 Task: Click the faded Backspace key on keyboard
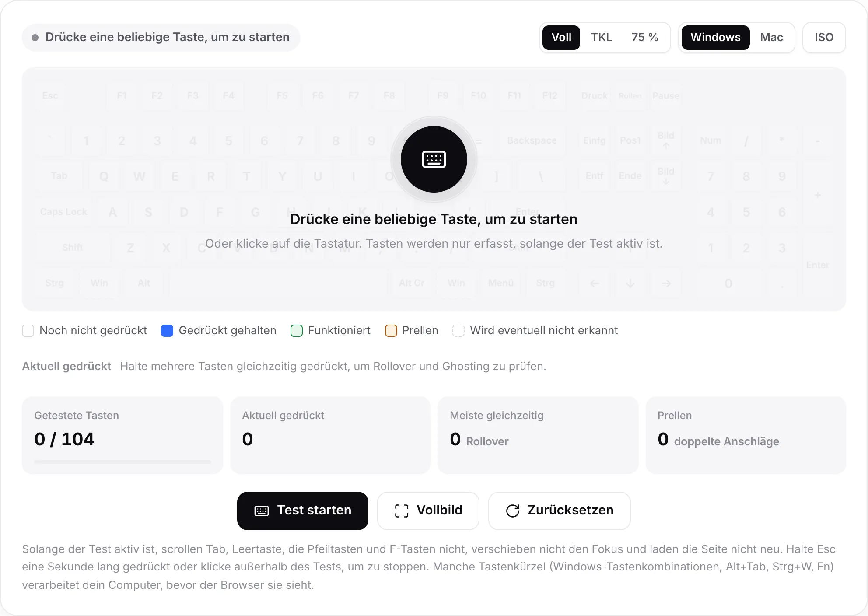[532, 140]
